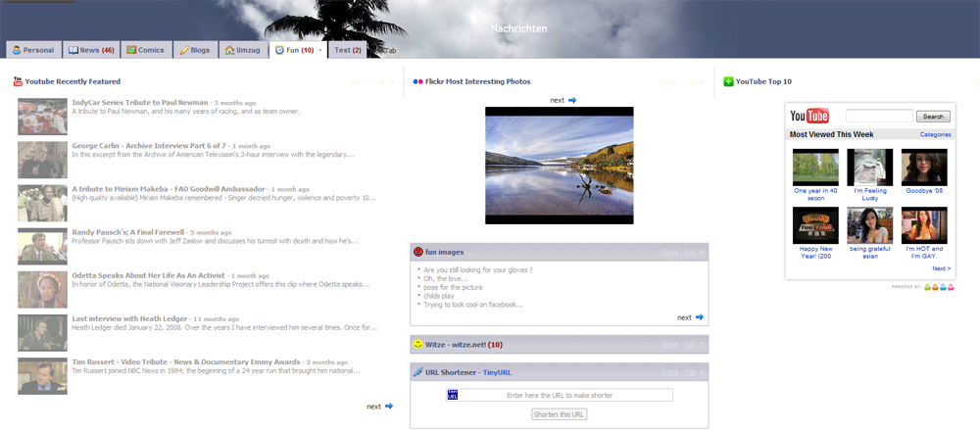Open the 'I'm HOT and I'm GAY.' thumbnail
This screenshot has height=433, width=980.
pos(924,225)
